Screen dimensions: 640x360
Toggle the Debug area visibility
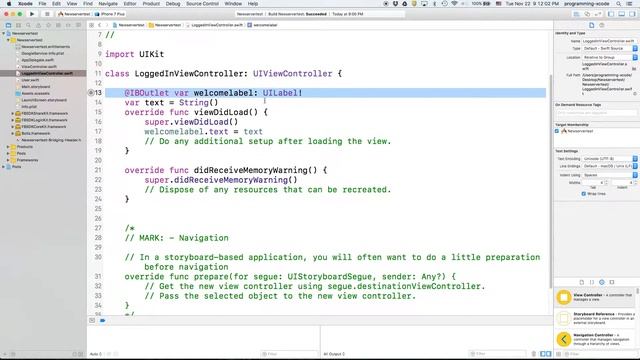pos(622,14)
